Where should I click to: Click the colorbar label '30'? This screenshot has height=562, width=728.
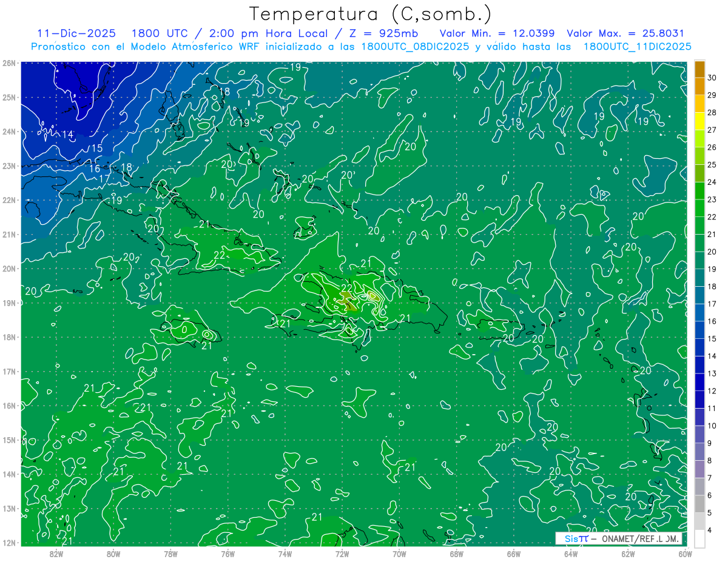click(x=712, y=78)
